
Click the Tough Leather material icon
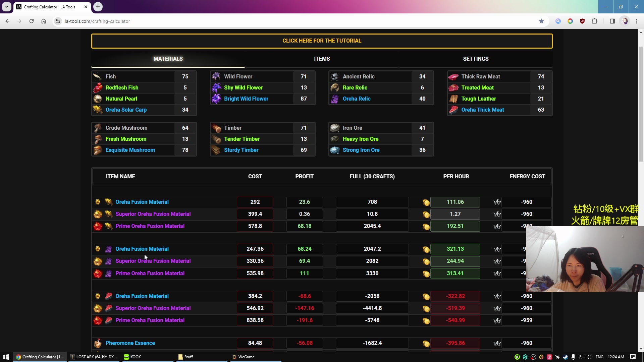point(453,99)
